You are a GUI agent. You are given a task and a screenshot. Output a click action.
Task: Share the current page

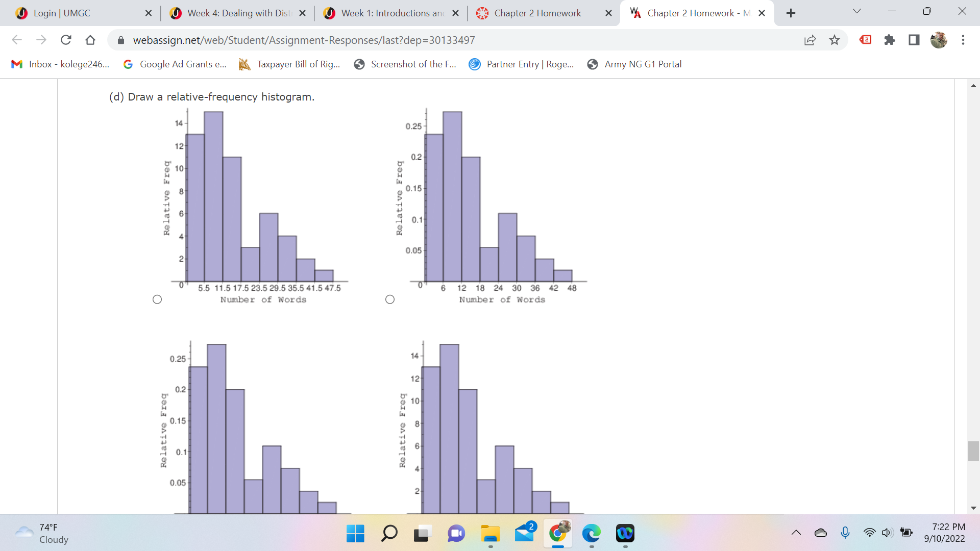[810, 40]
